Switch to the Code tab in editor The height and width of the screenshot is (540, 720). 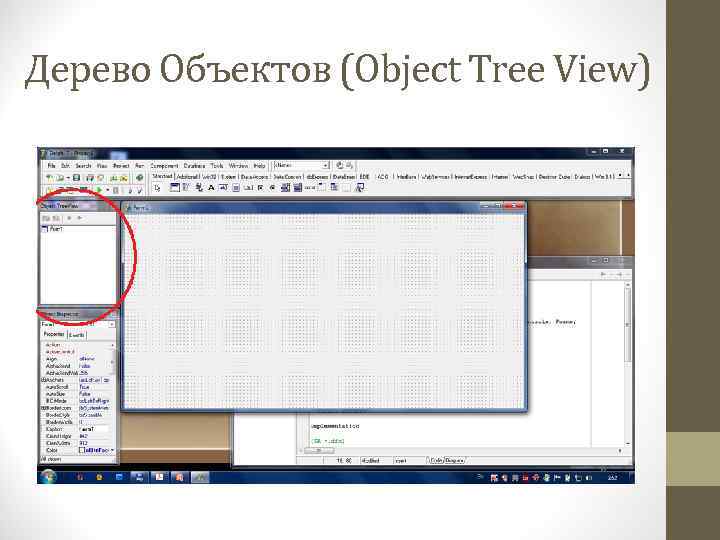pos(436,460)
